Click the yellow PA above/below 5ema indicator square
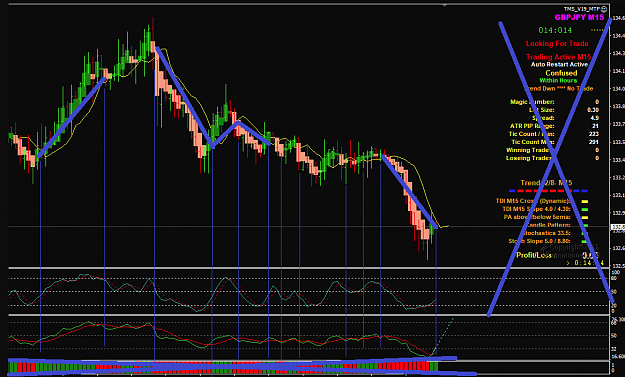The height and width of the screenshot is (377, 625). point(585,218)
